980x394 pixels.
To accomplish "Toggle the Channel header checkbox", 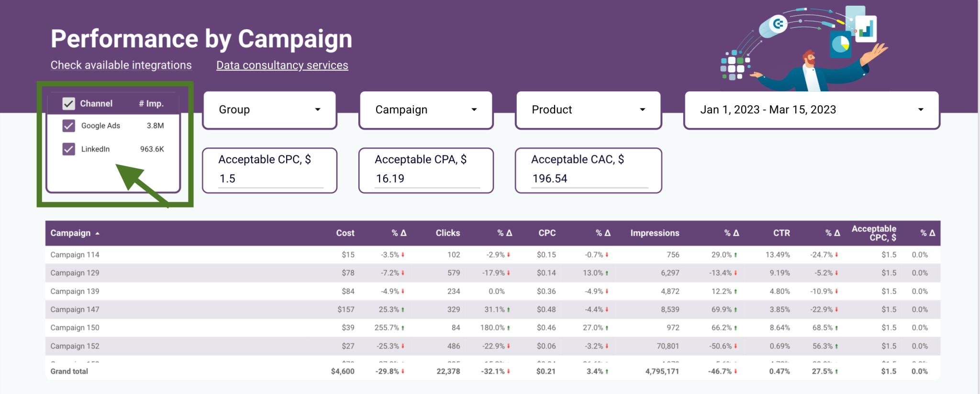I will point(68,103).
